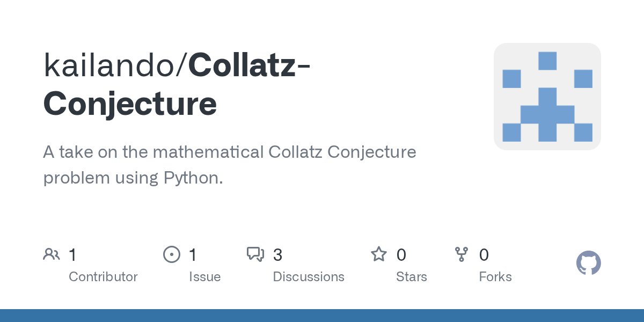Image resolution: width=644 pixels, height=322 pixels.
Task: Click the contributor count number 1
Action: 72,255
